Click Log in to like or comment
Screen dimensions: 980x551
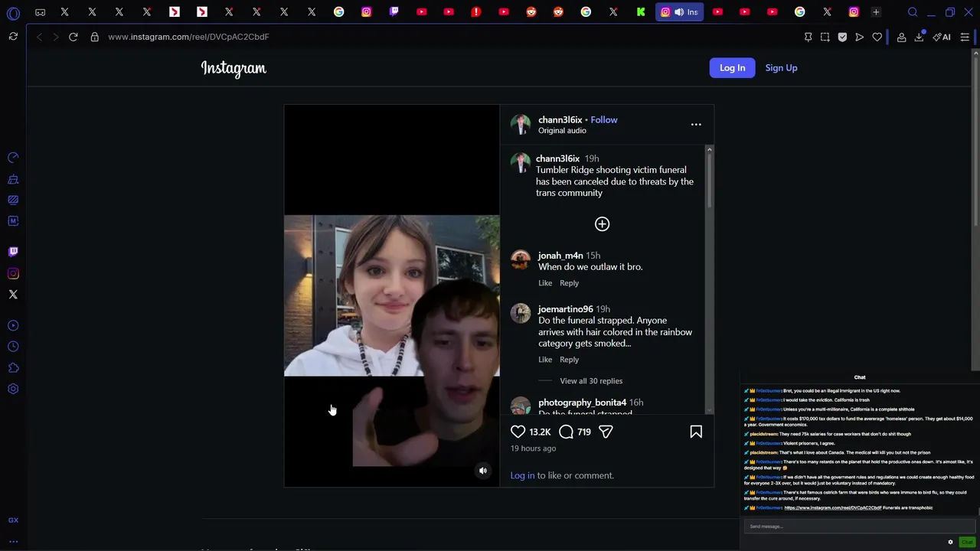click(x=523, y=476)
